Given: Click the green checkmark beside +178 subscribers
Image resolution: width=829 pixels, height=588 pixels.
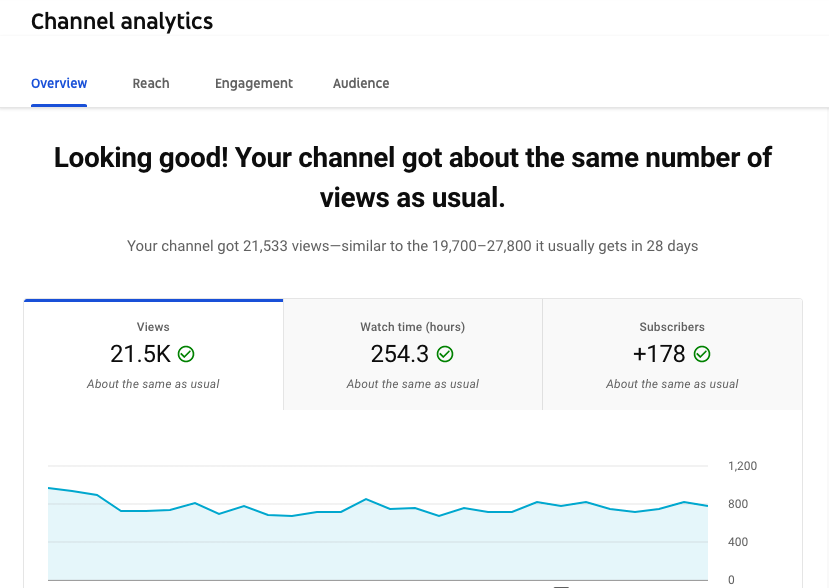Looking at the screenshot, I should [x=702, y=354].
